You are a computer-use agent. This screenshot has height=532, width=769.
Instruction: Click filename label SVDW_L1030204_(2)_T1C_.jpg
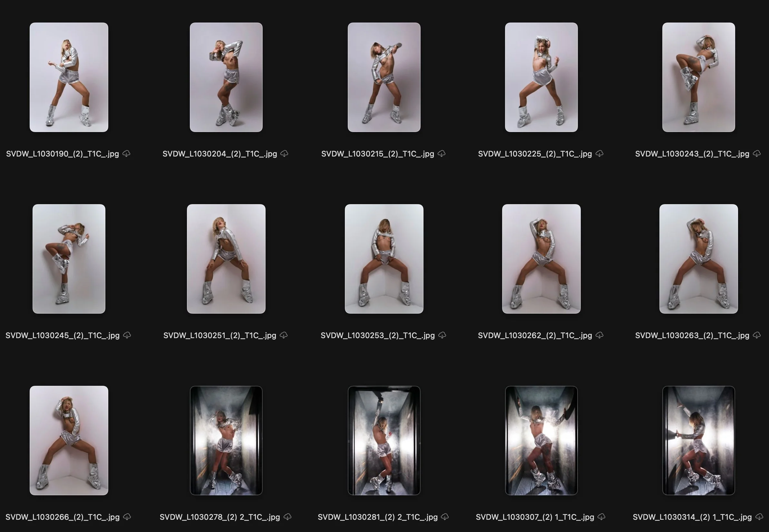(219, 154)
